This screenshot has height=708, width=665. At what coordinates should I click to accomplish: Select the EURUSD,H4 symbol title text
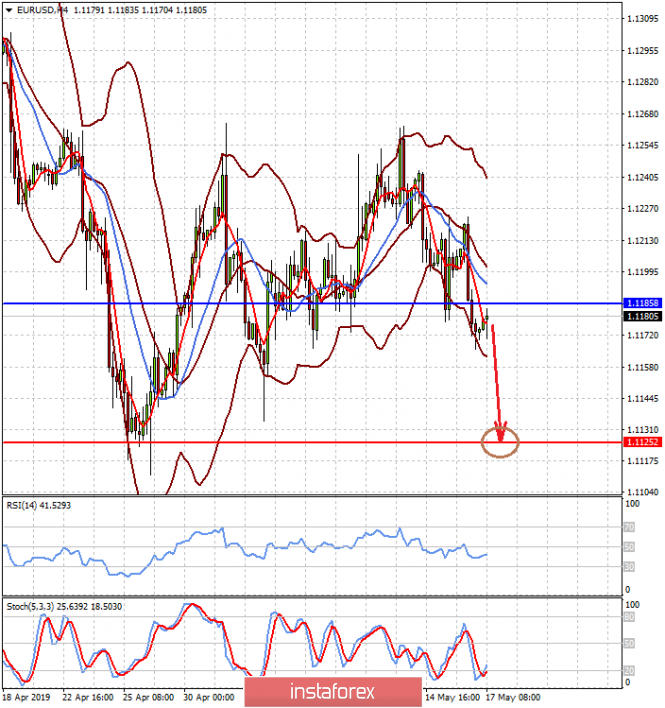42,10
